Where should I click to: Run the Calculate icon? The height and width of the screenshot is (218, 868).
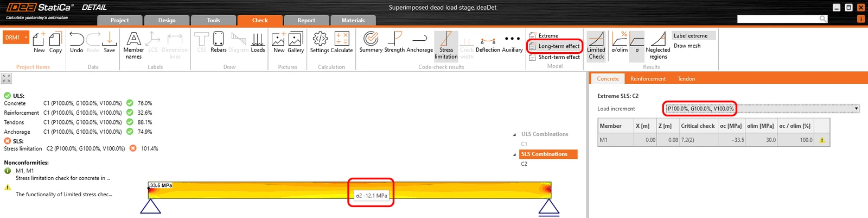[x=342, y=42]
